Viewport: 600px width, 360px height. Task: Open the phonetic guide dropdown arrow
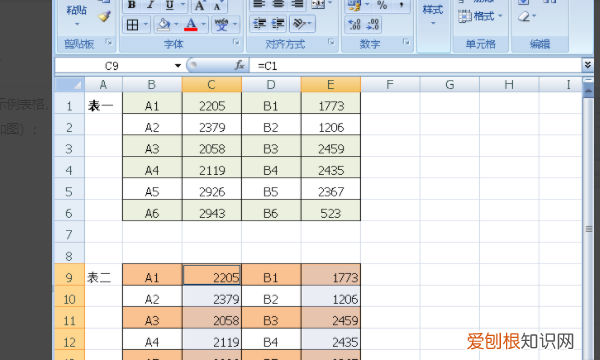tap(235, 24)
